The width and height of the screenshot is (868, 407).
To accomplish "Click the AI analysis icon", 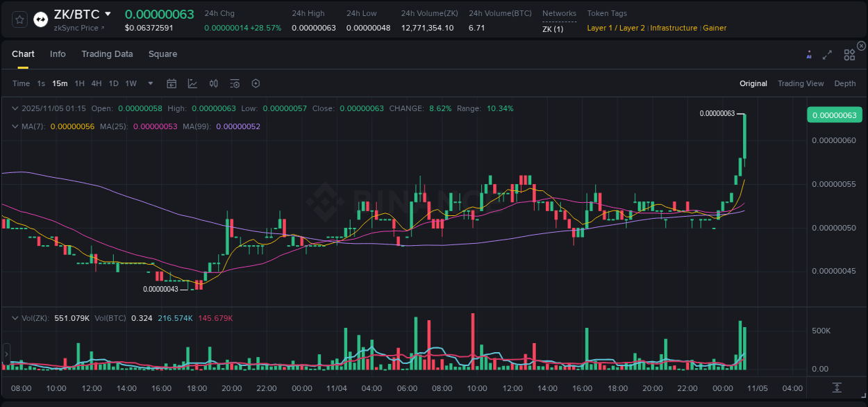I will point(809,53).
